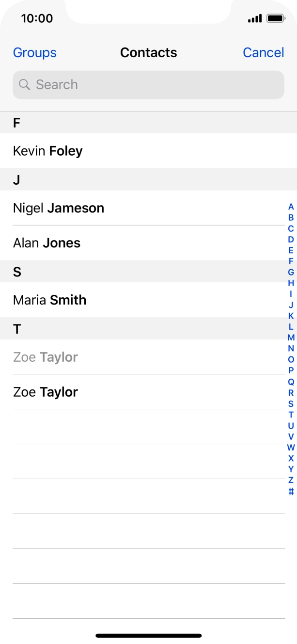The width and height of the screenshot is (297, 644).
Task: Cancel the contact selection
Action: (x=263, y=52)
